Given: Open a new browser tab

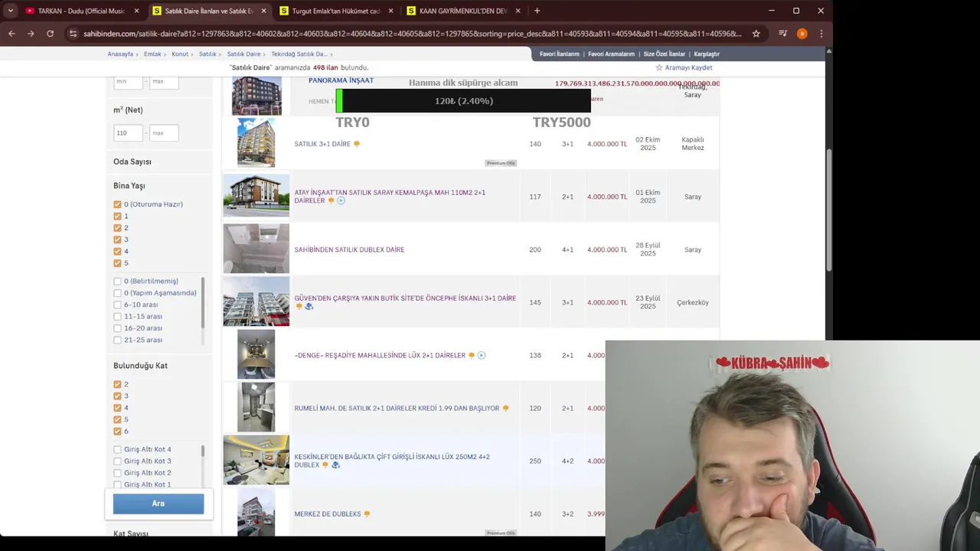Looking at the screenshot, I should 537,11.
